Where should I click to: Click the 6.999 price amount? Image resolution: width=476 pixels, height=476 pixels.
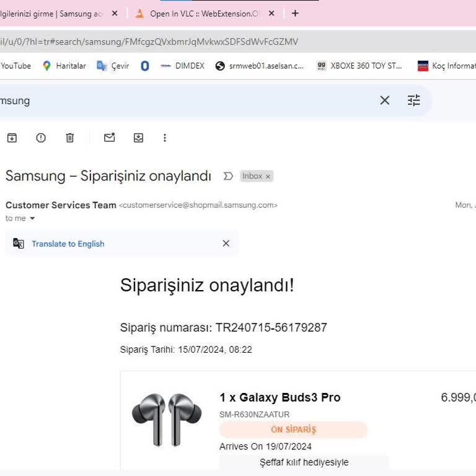coord(458,397)
